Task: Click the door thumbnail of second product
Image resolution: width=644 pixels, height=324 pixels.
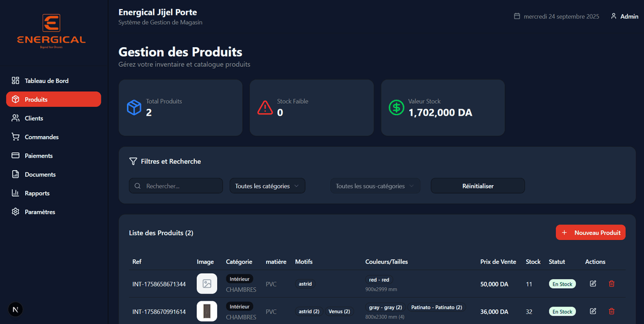Action: point(207,311)
